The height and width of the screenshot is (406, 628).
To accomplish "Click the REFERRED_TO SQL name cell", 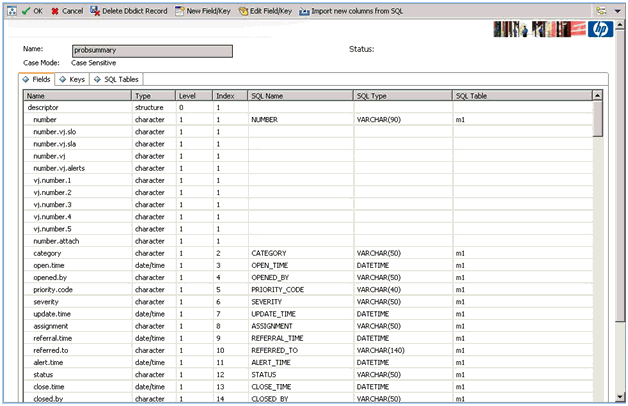I will click(x=274, y=350).
